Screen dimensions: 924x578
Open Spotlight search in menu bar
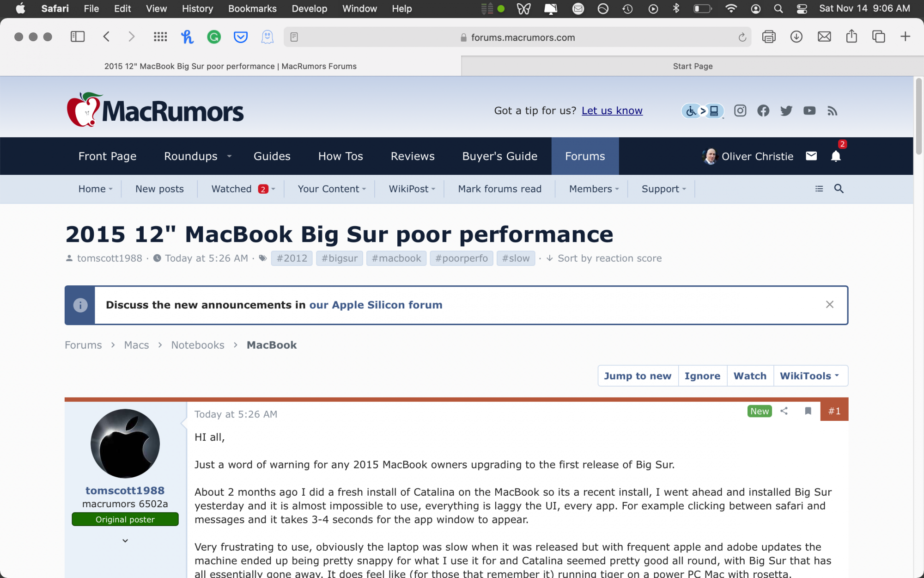click(x=778, y=9)
